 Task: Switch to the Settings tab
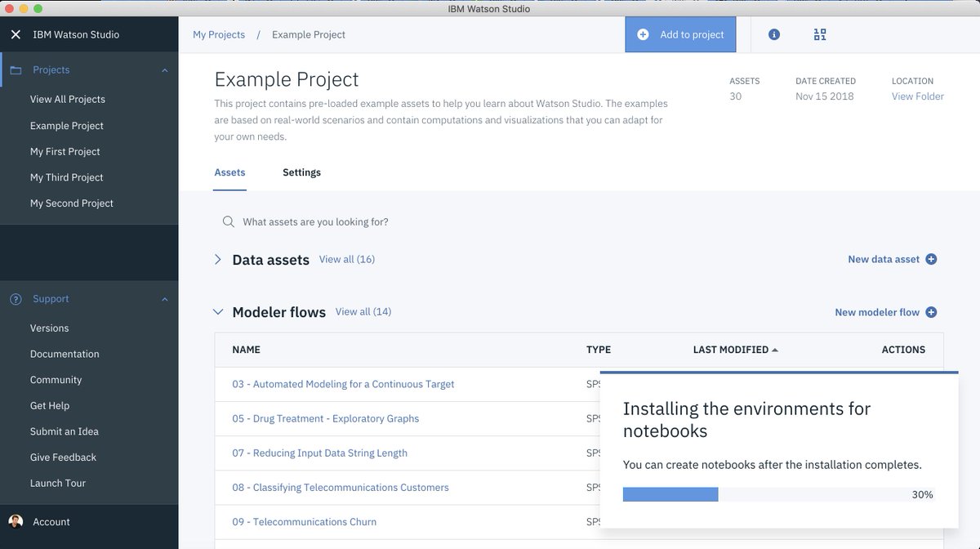click(301, 172)
